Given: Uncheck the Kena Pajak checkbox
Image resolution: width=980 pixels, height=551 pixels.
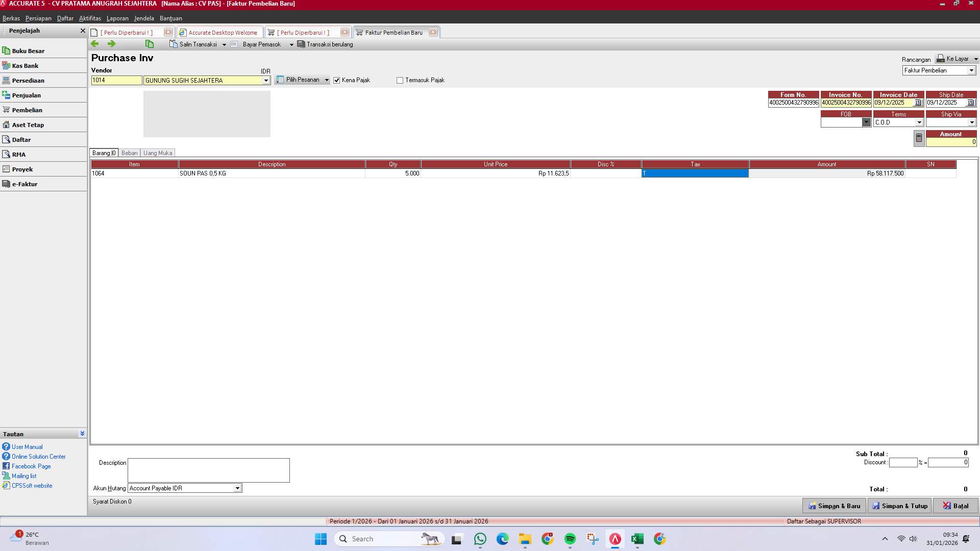Looking at the screenshot, I should coord(337,80).
